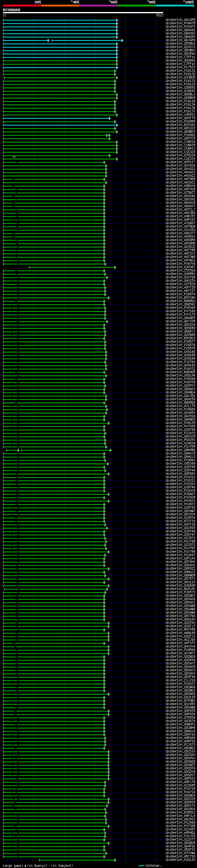Select label UniRef100_B3VSA1
Image resolution: width=197 pixels, height=868 pixels.
pyautogui.click(x=180, y=125)
